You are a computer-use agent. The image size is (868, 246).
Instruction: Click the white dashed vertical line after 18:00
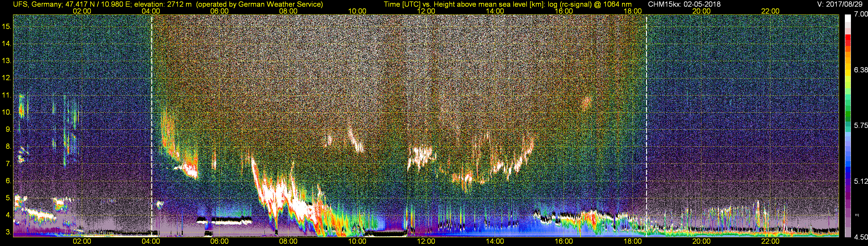point(647,125)
